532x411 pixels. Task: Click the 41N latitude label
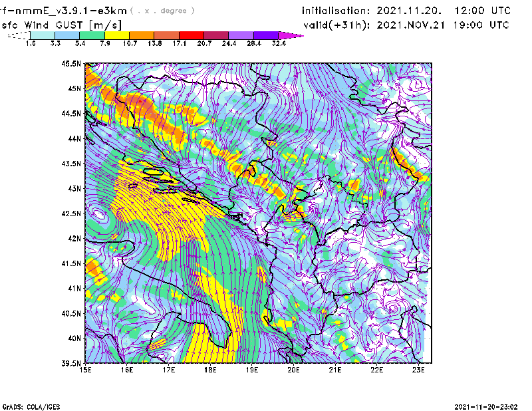[x=74, y=288]
